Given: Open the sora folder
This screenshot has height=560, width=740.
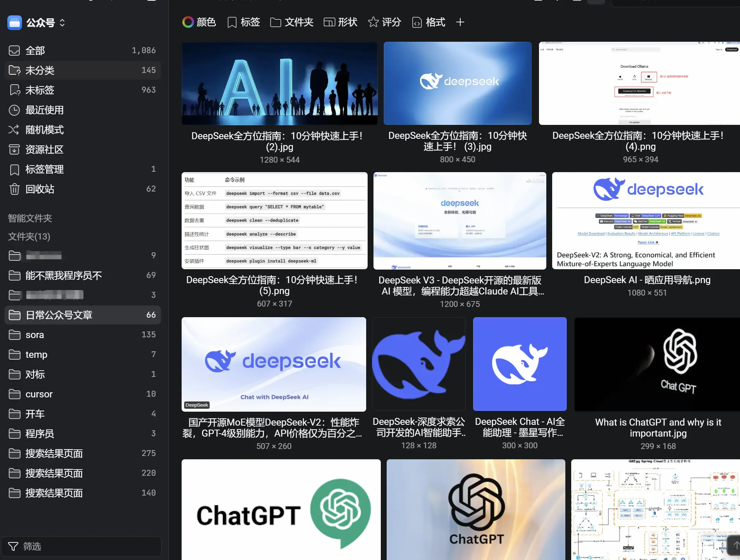Looking at the screenshot, I should pyautogui.click(x=82, y=335).
